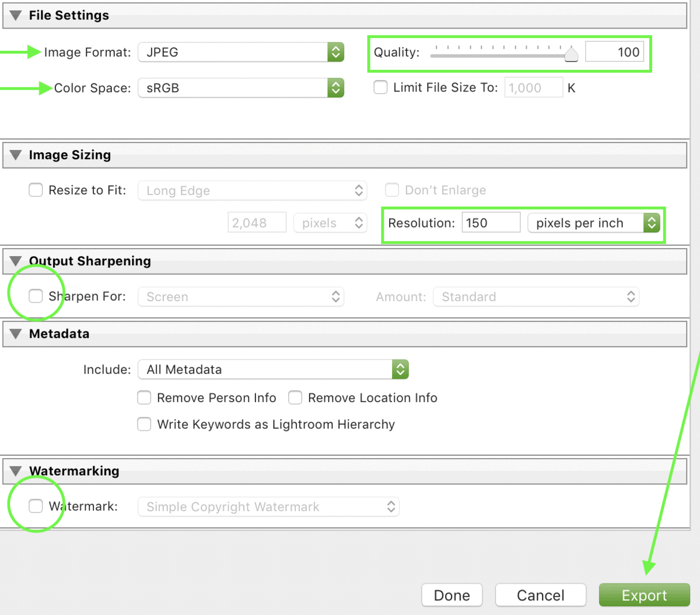Open the pixels unit dropdown
The image size is (700, 615).
(330, 223)
